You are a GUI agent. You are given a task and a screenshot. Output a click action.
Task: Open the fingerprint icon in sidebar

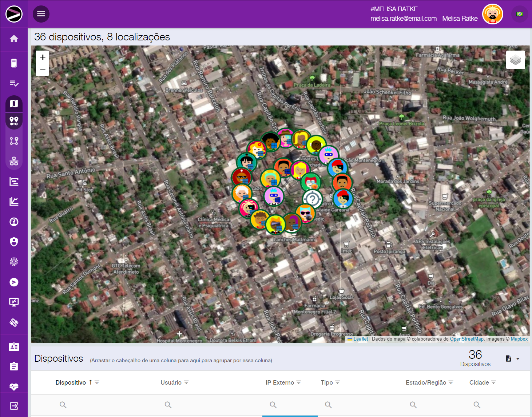click(14, 262)
